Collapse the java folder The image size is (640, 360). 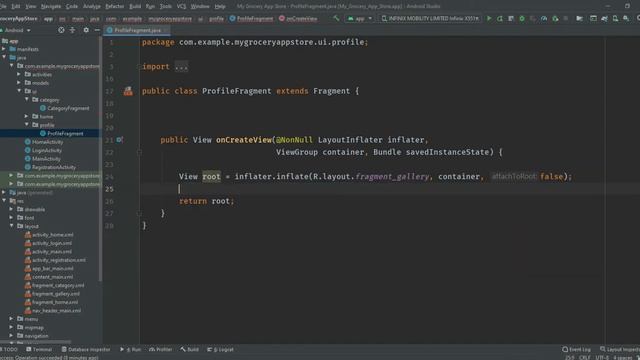point(4,58)
